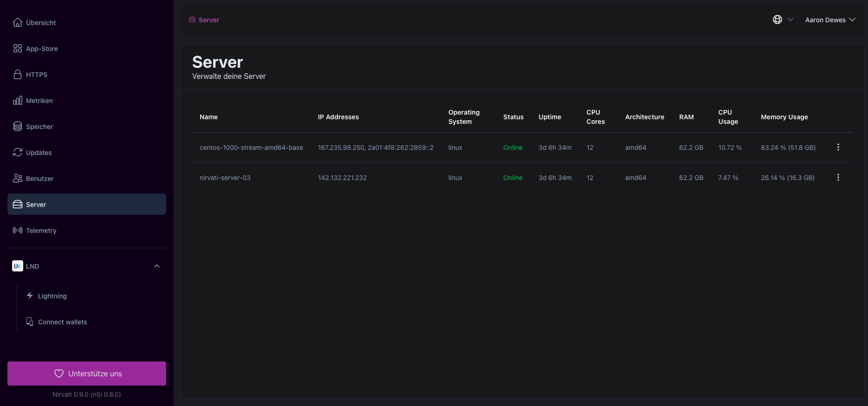Click memory usage 83.24 % (51.8 GB)

point(788,148)
